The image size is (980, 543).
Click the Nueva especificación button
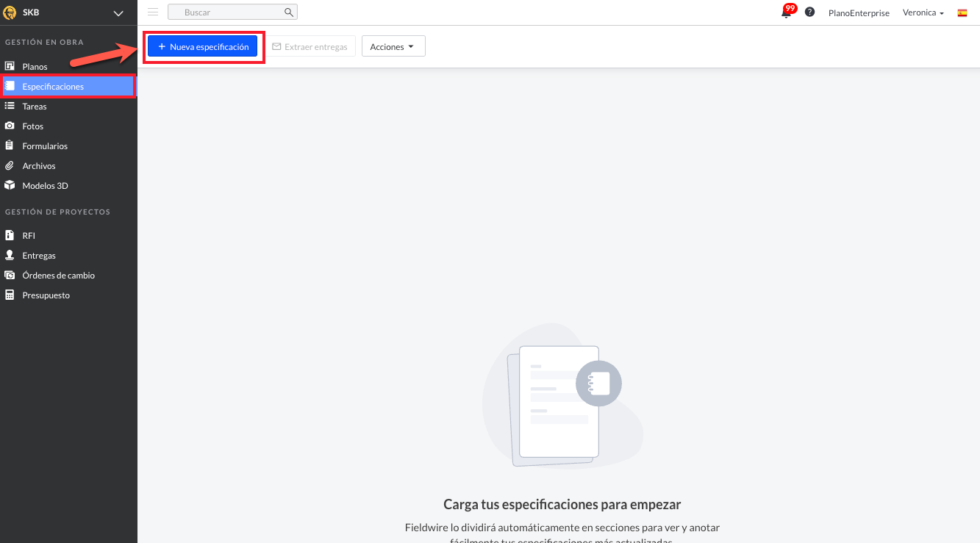(203, 46)
